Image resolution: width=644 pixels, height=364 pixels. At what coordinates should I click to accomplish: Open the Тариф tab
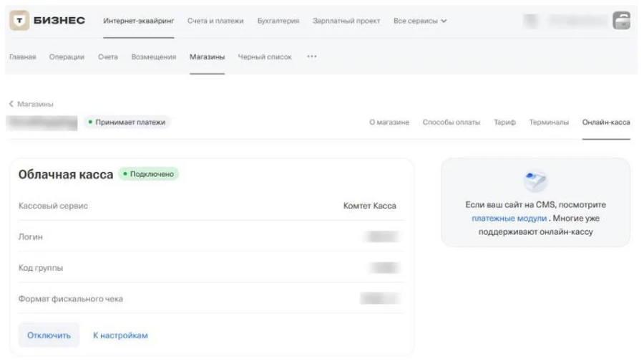504,123
